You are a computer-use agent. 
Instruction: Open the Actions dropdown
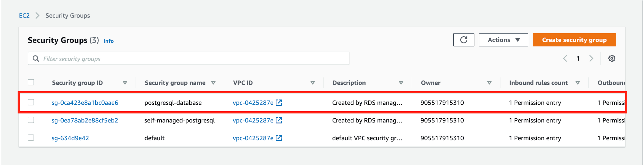coord(503,40)
